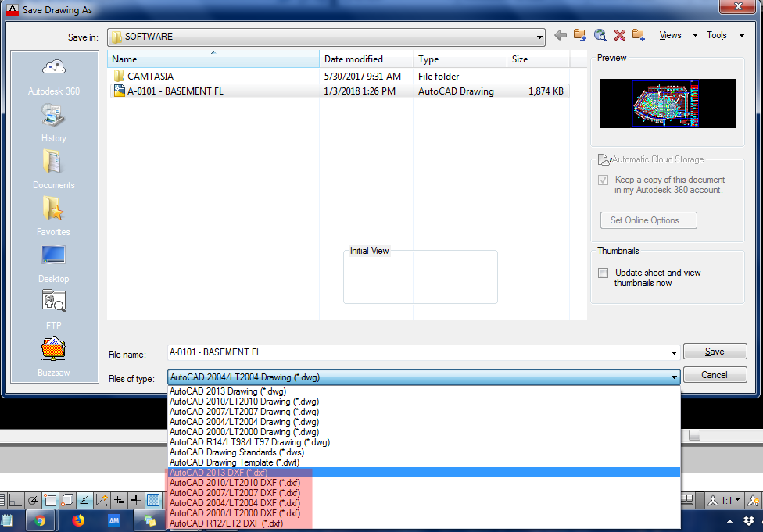Screen dimensions: 763x532
Task: Open the Buzzsaw location in the sidebar
Action: point(53,357)
